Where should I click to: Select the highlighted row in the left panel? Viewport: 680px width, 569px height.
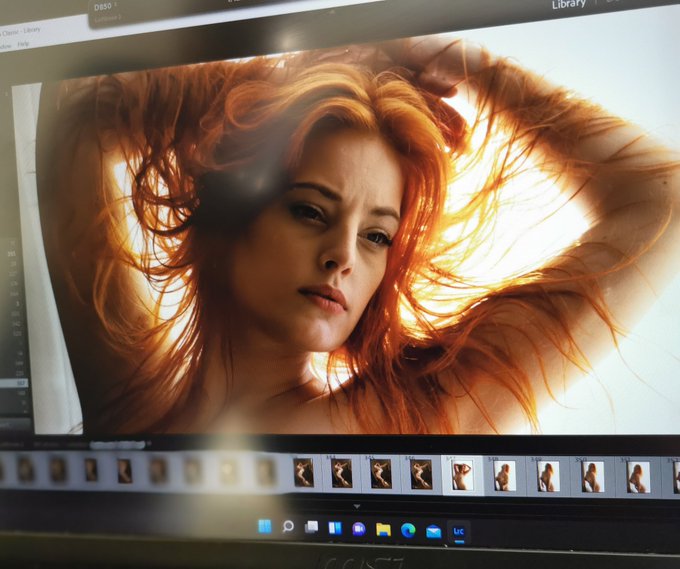14,383
